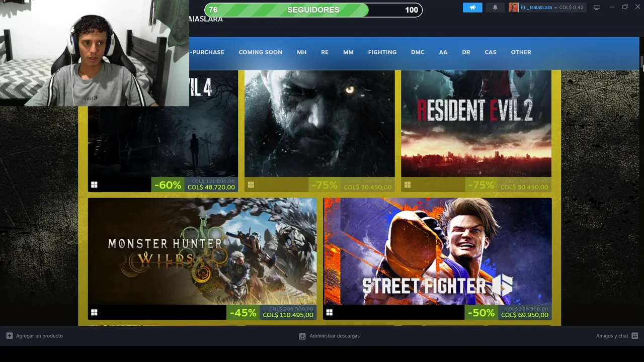
Task: Click the Administrar descargas download icon
Action: (x=302, y=336)
